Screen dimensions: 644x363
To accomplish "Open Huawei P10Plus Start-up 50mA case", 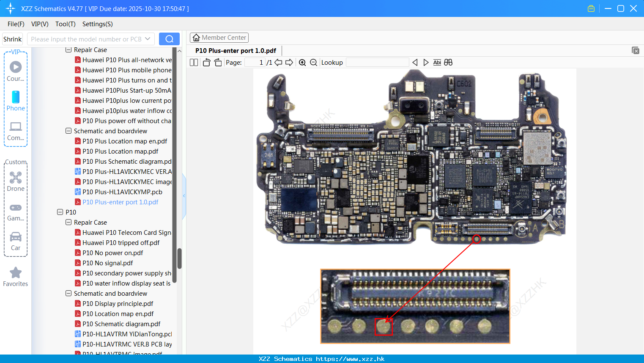I will click(x=123, y=91).
